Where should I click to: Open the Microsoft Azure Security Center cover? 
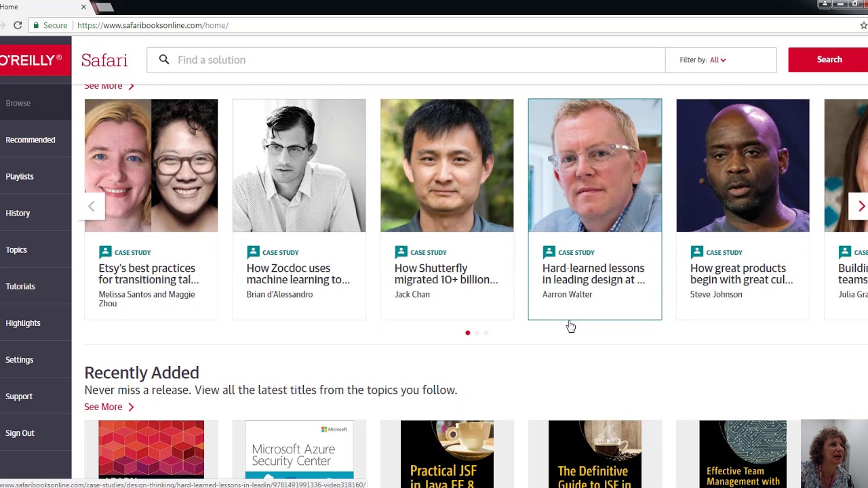click(x=299, y=451)
